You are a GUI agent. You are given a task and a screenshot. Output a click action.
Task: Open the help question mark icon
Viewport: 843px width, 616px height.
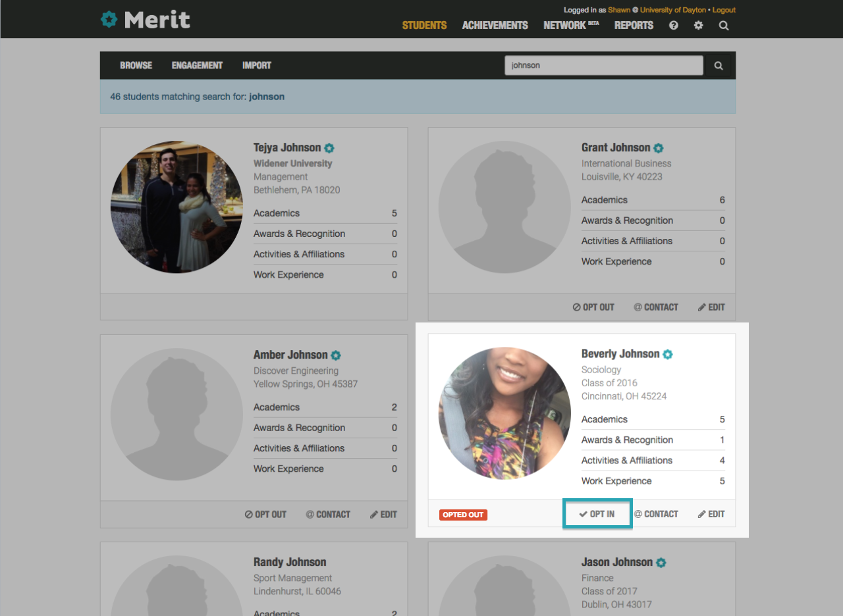click(673, 26)
